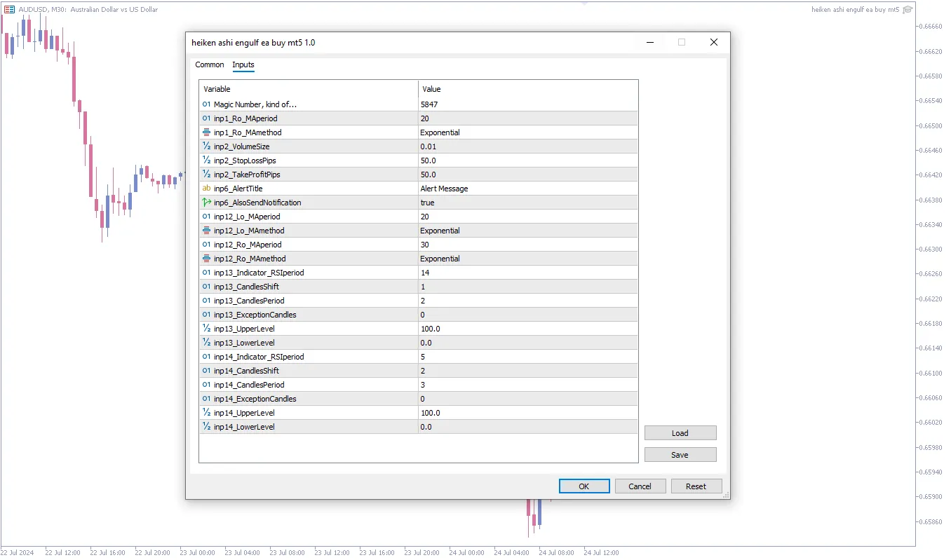Open inp12_Ro_MAmethod Exponential value dropdown

coord(528,259)
